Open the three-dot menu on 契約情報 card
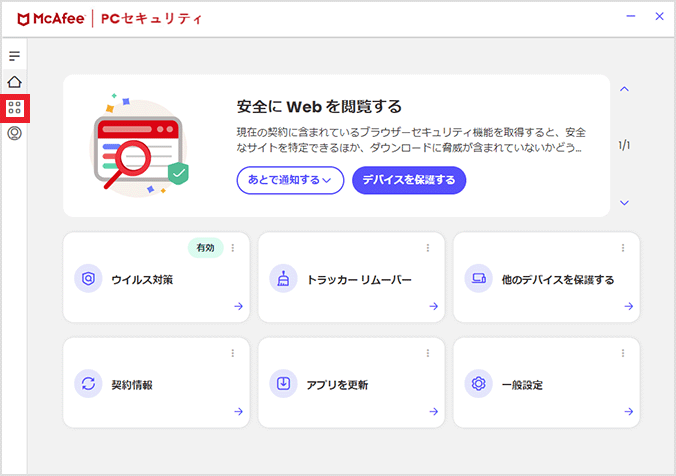 point(233,353)
